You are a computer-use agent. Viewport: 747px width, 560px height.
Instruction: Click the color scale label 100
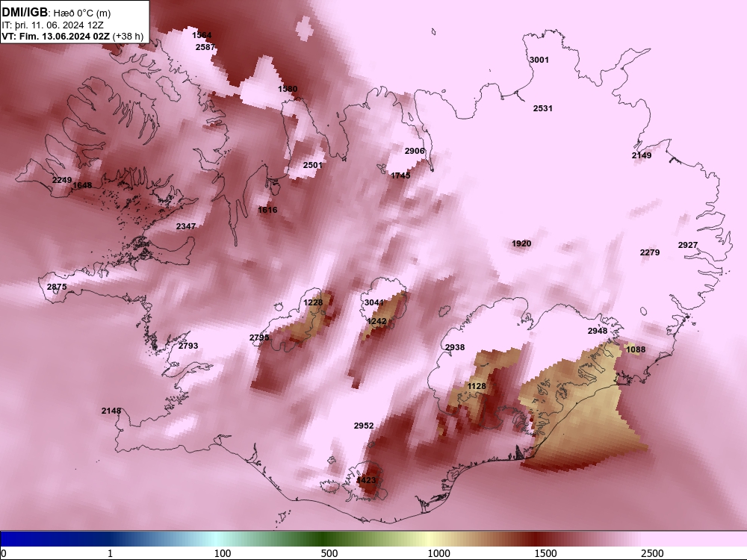(223, 553)
